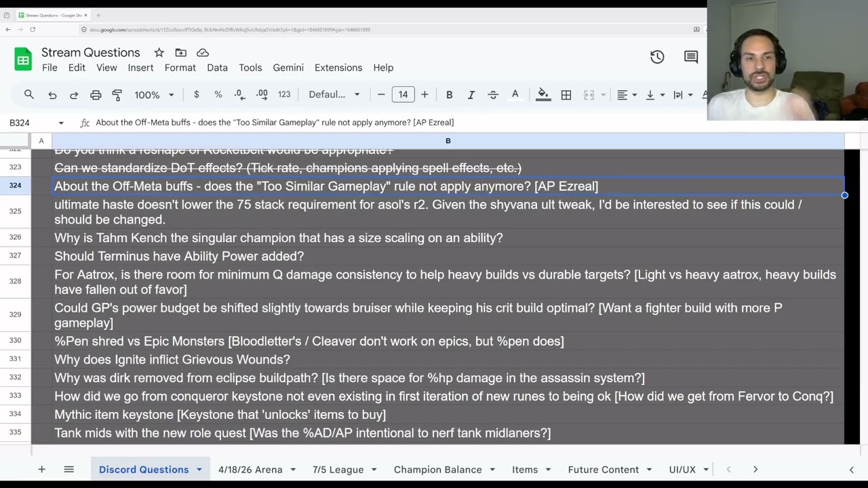The height and width of the screenshot is (488, 868).
Task: Open the Help menu
Action: [383, 68]
